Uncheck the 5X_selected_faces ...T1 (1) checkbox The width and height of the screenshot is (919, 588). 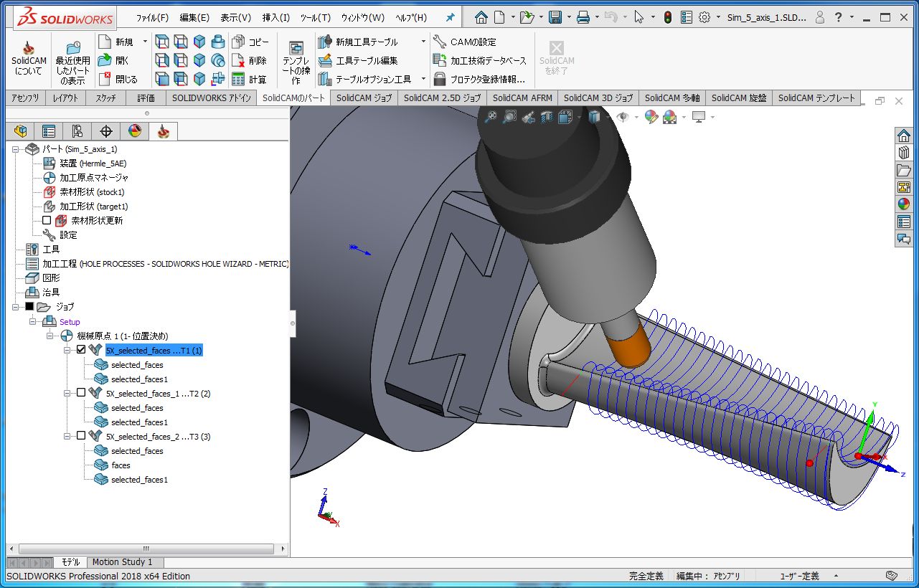[x=81, y=350]
